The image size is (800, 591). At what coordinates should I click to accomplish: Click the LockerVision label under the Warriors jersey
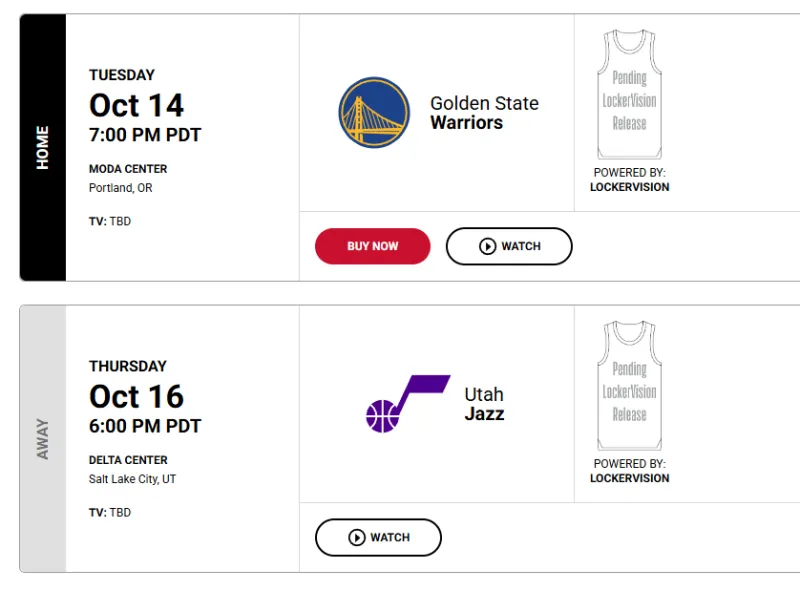coord(629,187)
